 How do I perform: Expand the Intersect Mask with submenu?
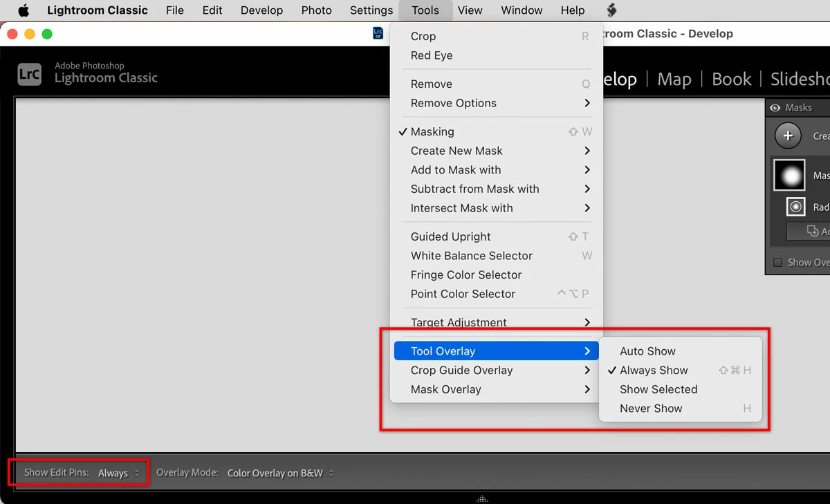497,208
